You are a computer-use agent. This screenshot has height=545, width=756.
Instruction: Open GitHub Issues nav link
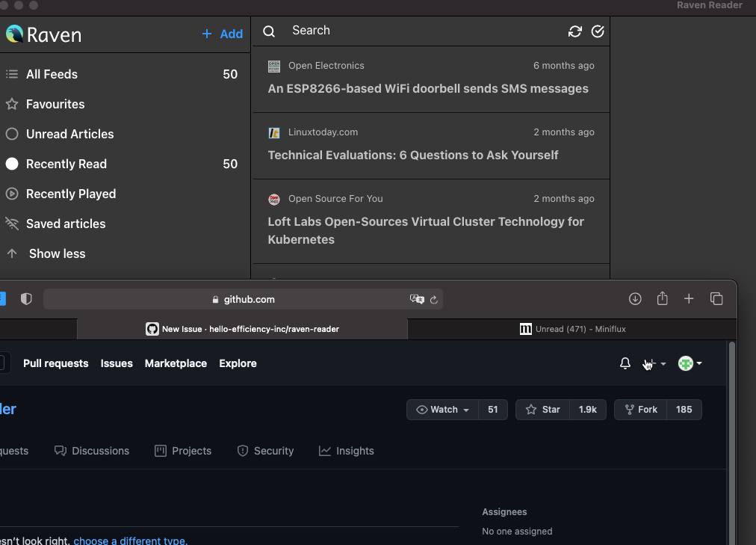tap(117, 363)
